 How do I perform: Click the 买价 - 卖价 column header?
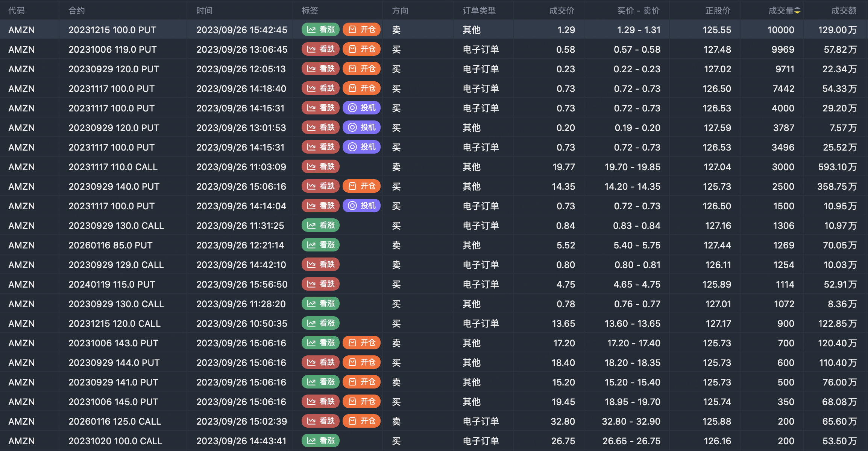pos(639,11)
